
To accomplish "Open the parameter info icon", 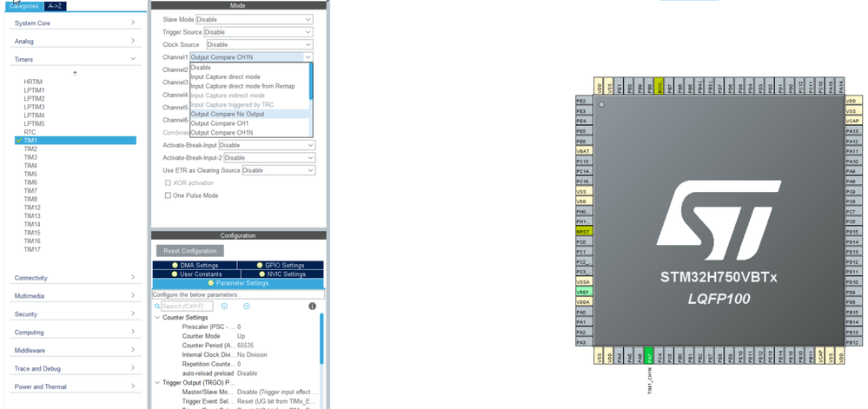I will [x=312, y=306].
